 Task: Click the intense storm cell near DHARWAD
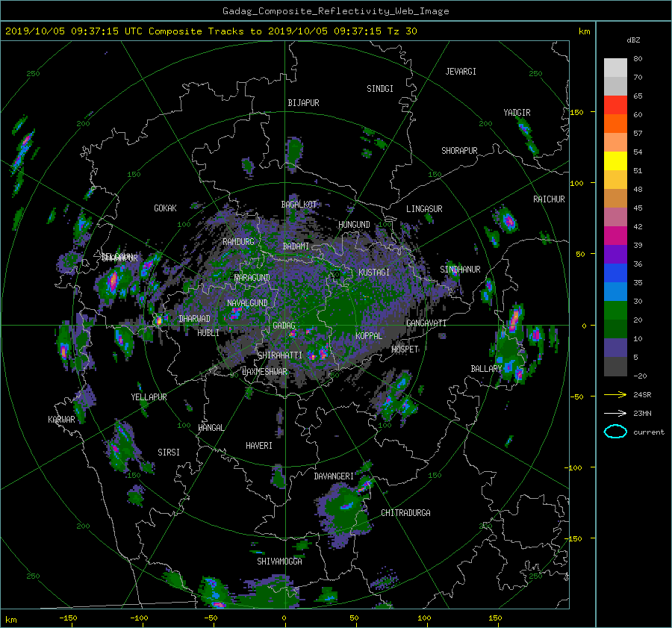pyautogui.click(x=159, y=320)
